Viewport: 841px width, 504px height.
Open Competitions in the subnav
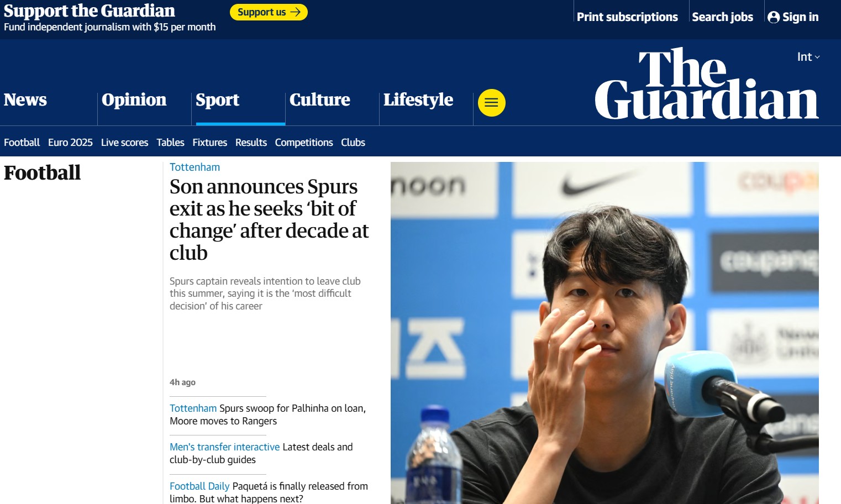[x=304, y=143]
